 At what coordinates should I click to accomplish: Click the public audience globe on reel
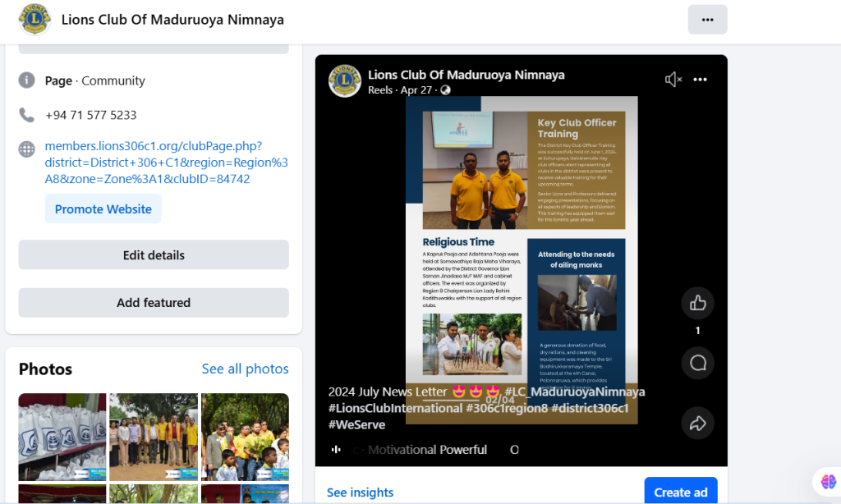446,90
